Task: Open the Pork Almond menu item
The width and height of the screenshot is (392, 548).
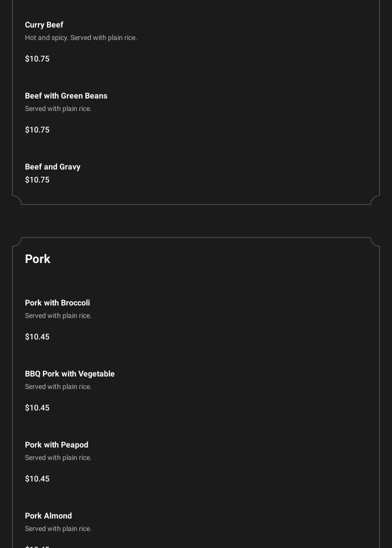Action: [x=48, y=516]
